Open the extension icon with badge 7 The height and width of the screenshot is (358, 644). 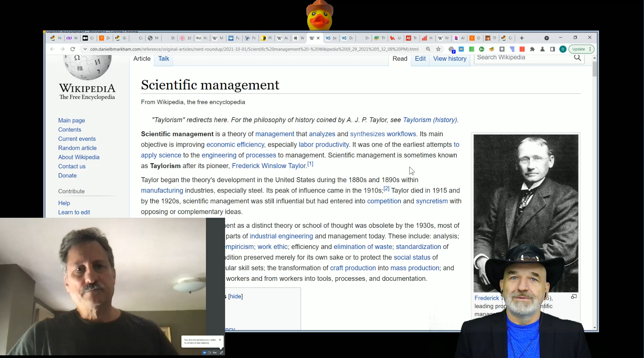point(452,49)
